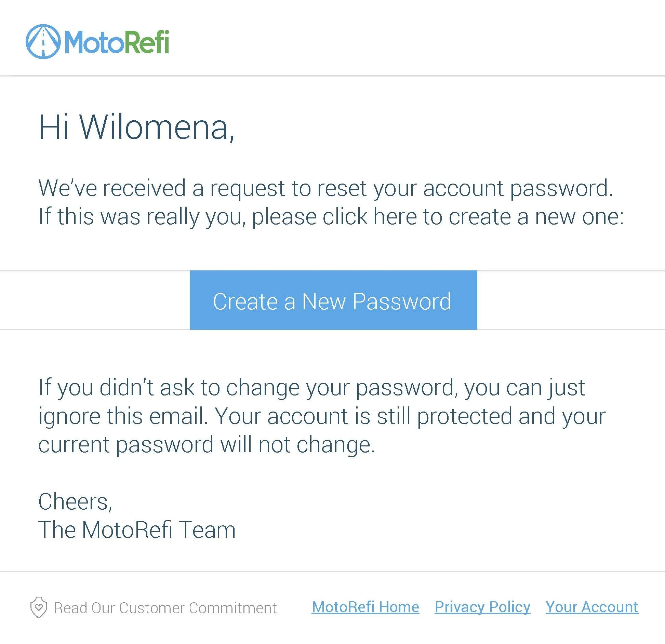The image size is (665, 644).
Task: Click the "We've received a request" line
Action: click(x=325, y=188)
